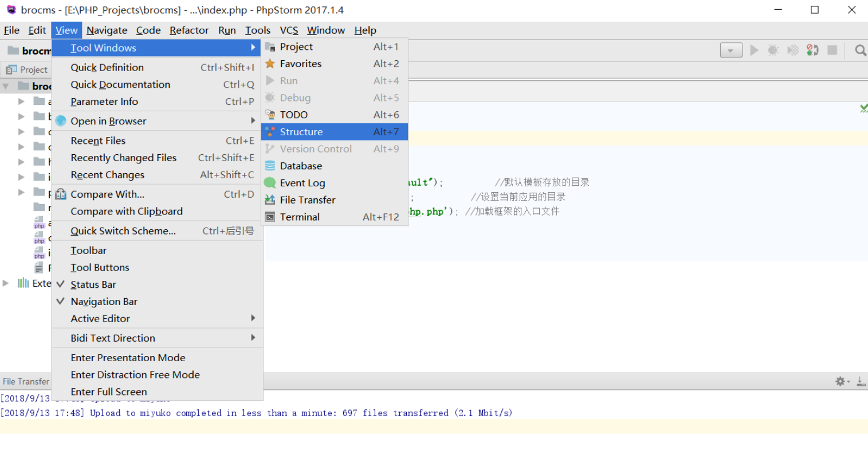Click the File Transfer panel title
The width and height of the screenshot is (868, 473).
pyautogui.click(x=26, y=381)
